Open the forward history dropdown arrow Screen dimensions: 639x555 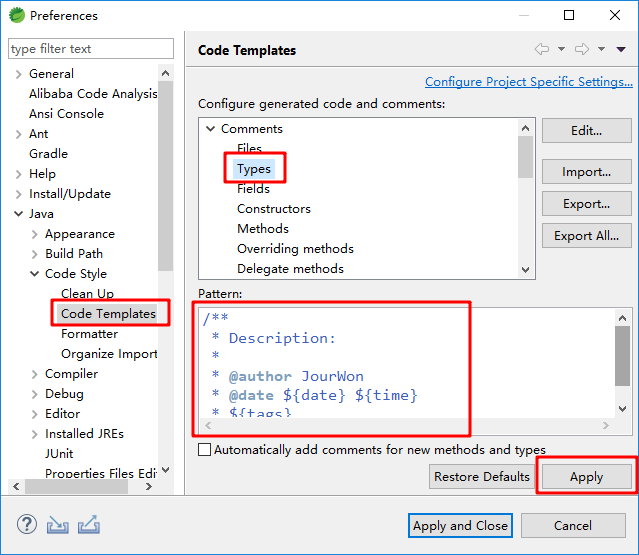(601, 49)
